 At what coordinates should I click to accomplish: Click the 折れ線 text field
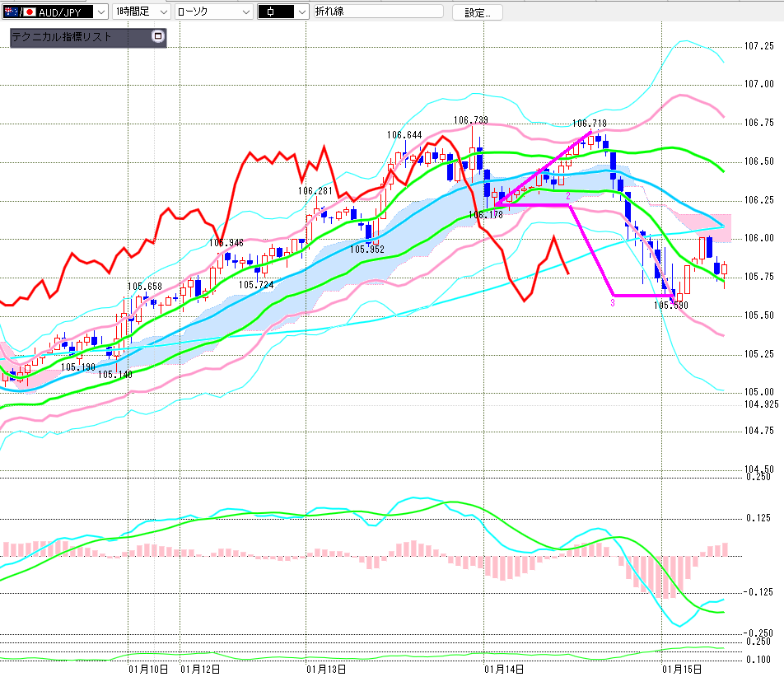pos(376,12)
